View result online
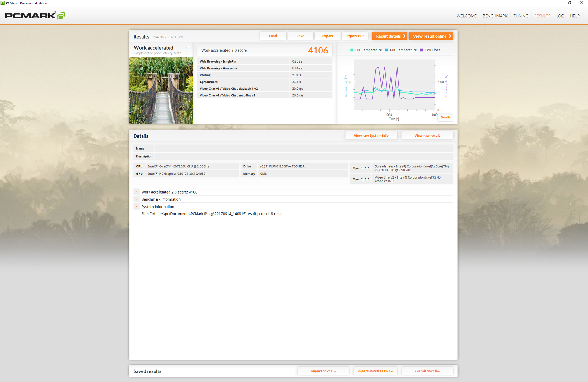 point(431,36)
